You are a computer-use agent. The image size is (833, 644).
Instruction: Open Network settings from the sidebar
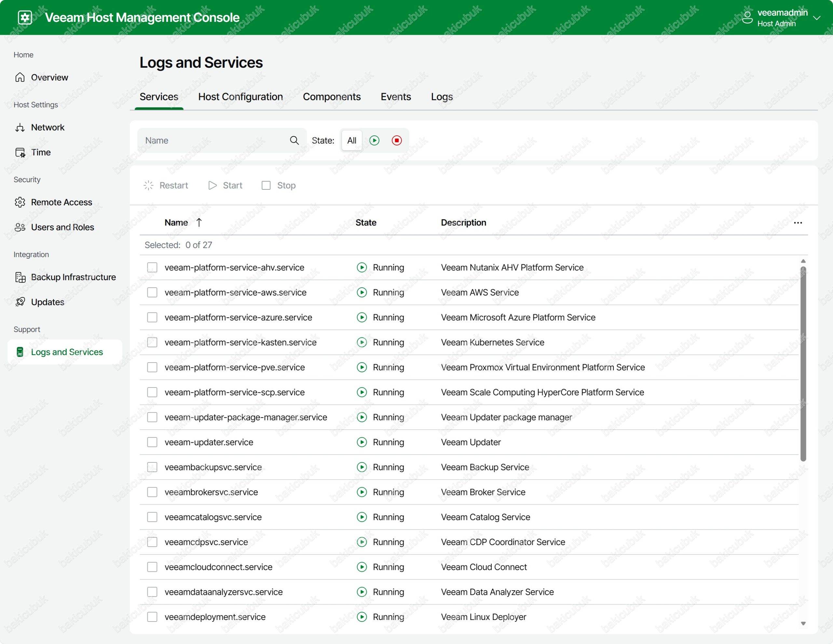pyautogui.click(x=47, y=128)
